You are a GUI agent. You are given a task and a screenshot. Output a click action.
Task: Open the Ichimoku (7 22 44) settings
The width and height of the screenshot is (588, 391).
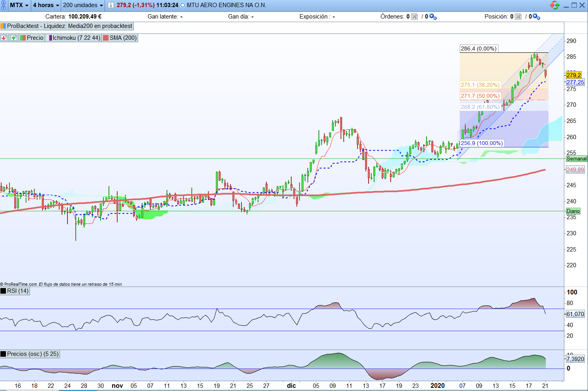coord(74,38)
